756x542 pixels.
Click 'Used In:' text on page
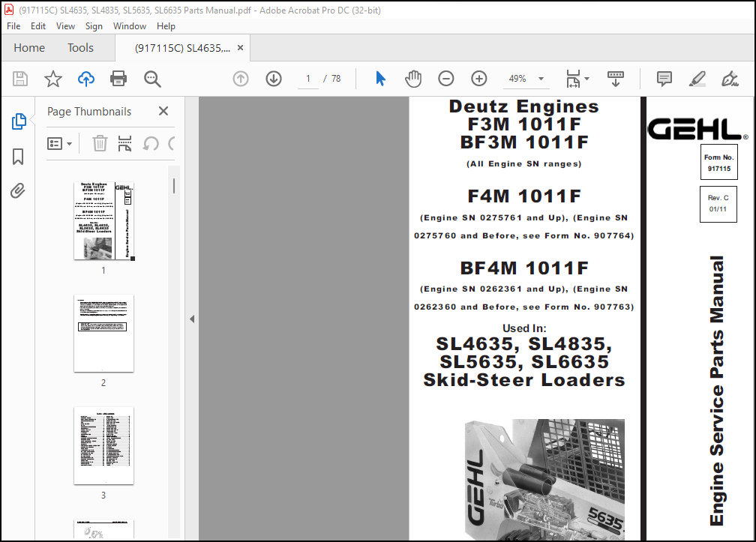pos(524,328)
